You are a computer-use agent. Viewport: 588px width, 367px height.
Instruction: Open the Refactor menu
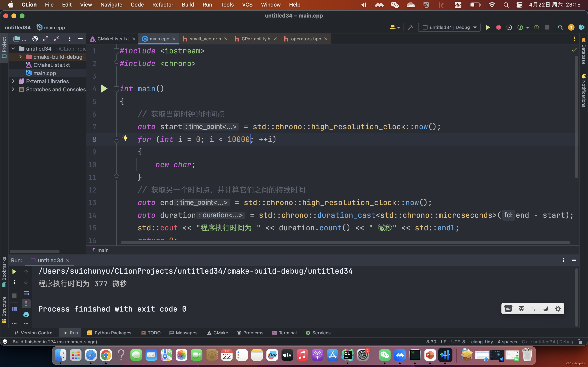pyautogui.click(x=163, y=5)
